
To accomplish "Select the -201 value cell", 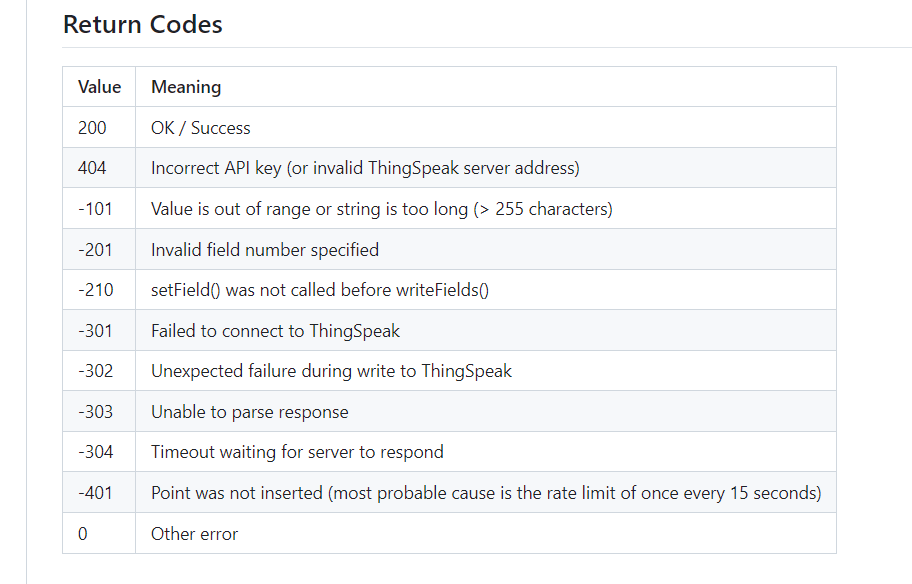I will click(95, 249).
